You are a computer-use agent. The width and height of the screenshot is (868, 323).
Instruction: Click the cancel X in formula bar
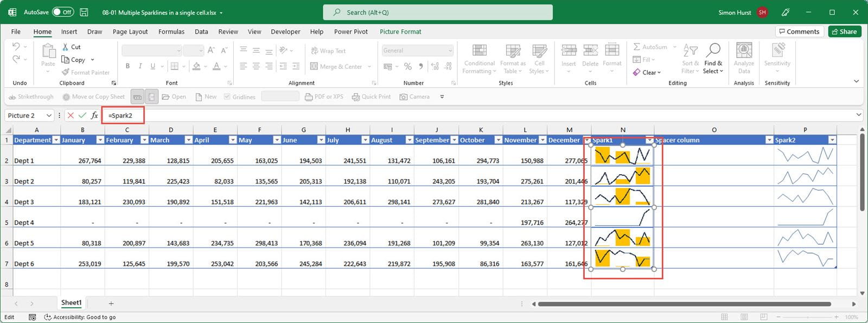71,115
